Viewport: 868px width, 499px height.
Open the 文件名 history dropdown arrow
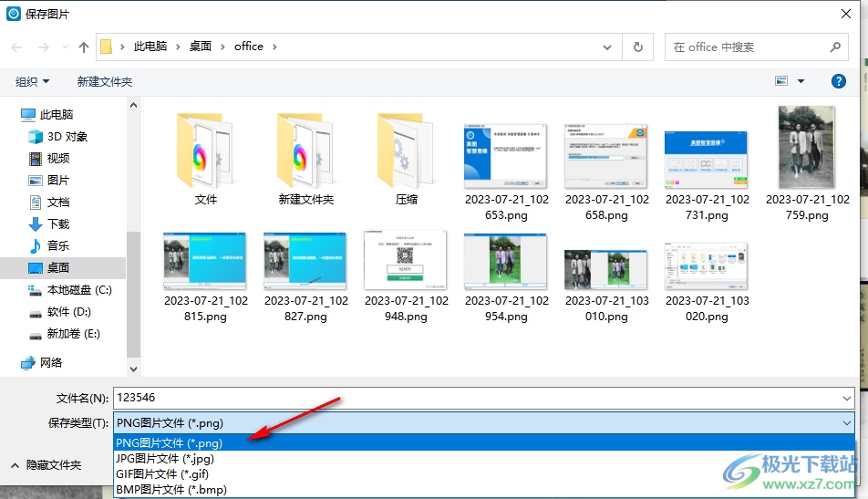[x=847, y=399]
